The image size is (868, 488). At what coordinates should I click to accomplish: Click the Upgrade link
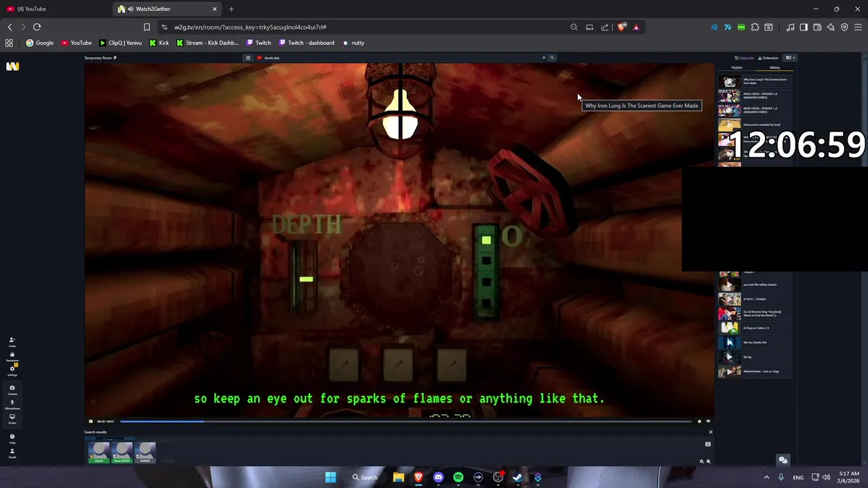[745, 58]
